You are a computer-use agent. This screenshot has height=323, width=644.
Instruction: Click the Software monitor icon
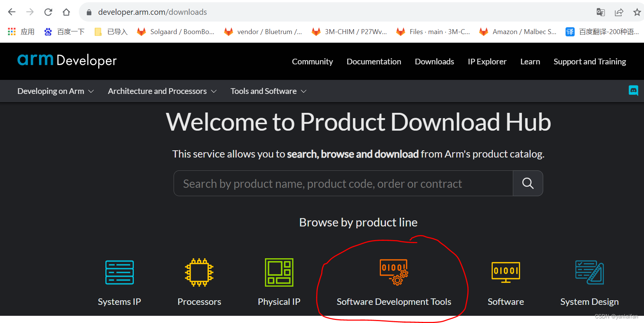pos(506,272)
